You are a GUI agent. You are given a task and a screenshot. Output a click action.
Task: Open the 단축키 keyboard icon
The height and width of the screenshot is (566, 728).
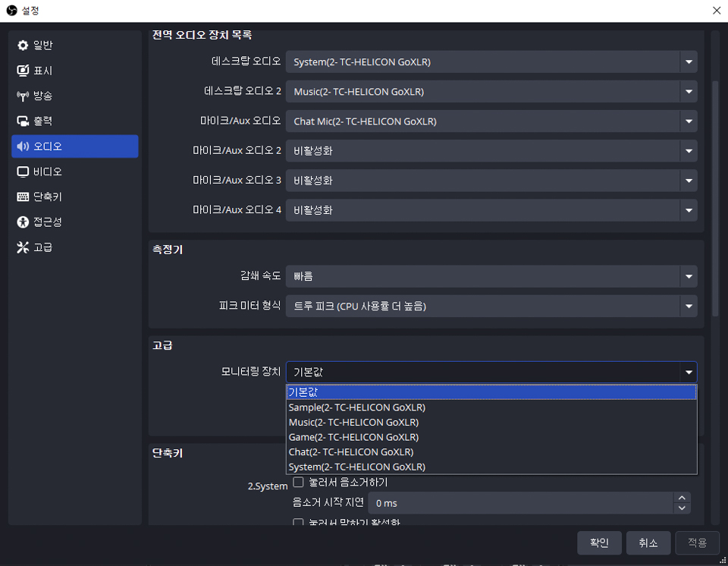click(23, 197)
